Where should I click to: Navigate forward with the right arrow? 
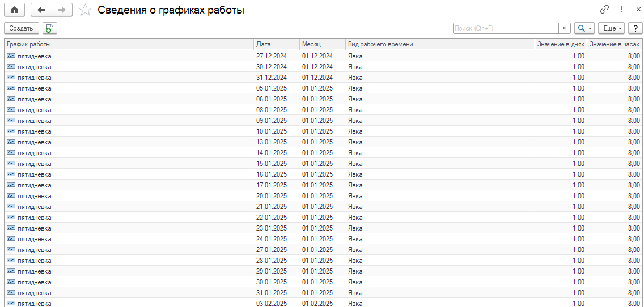tap(62, 10)
